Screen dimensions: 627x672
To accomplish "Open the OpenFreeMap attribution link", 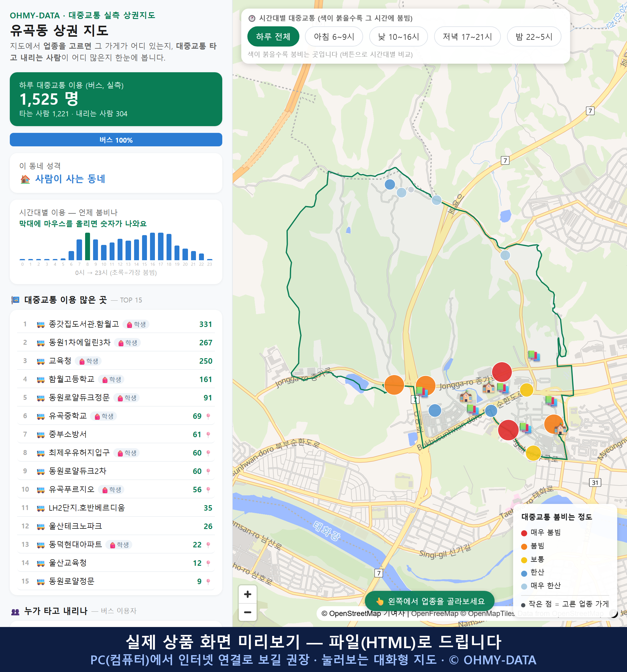I will tap(434, 613).
